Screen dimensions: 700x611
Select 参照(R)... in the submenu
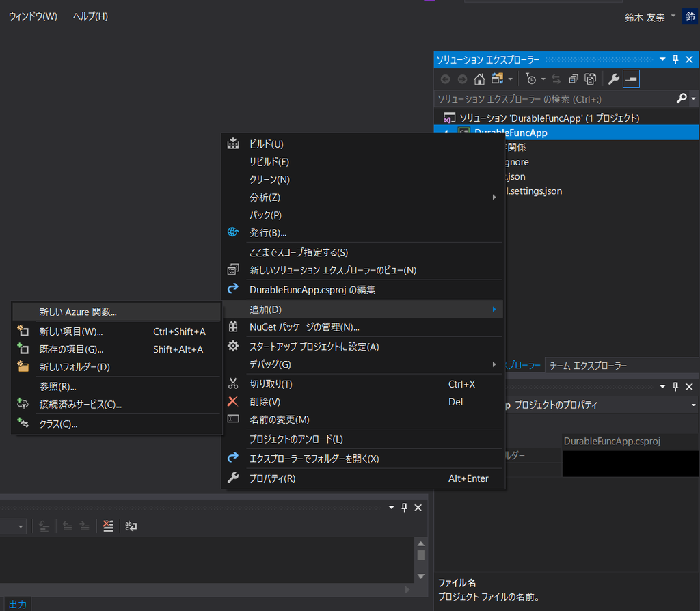pos(116,387)
